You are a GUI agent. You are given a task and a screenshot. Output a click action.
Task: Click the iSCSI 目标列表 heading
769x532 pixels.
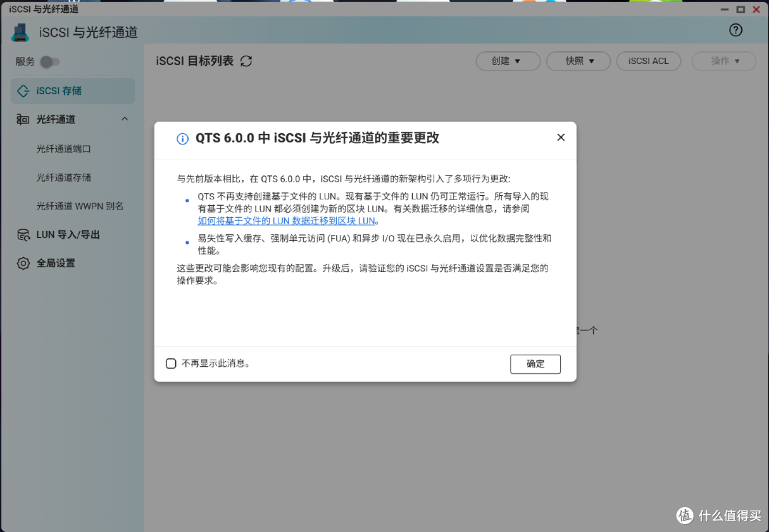pyautogui.click(x=194, y=61)
